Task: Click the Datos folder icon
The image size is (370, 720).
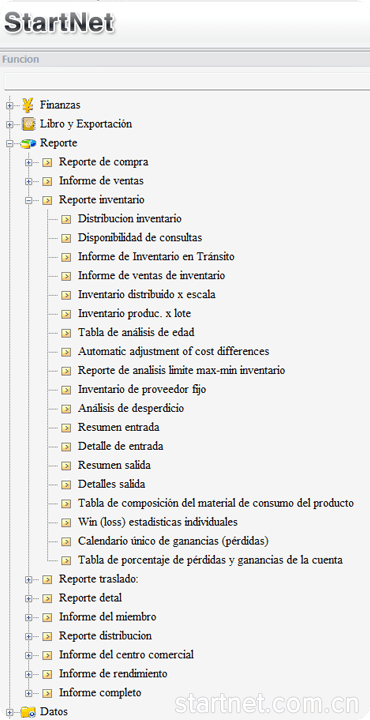Action: click(x=28, y=712)
